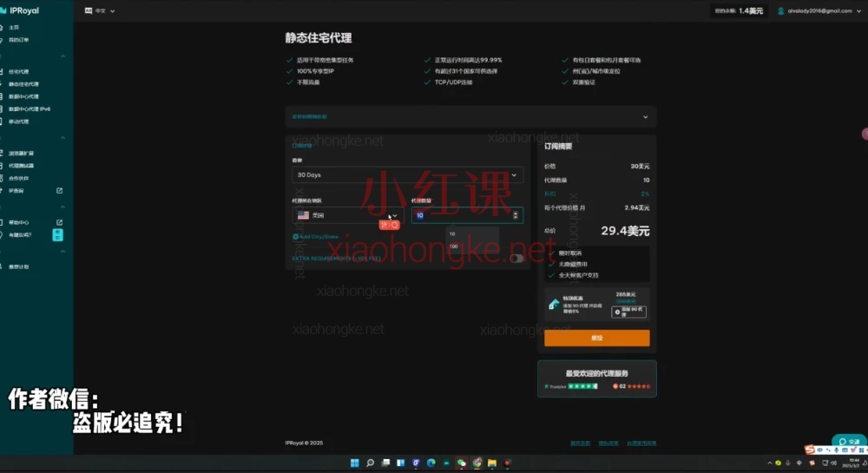The width and height of the screenshot is (868, 473).
Task: Expand the pricing and discounts panel
Action: pos(470,116)
